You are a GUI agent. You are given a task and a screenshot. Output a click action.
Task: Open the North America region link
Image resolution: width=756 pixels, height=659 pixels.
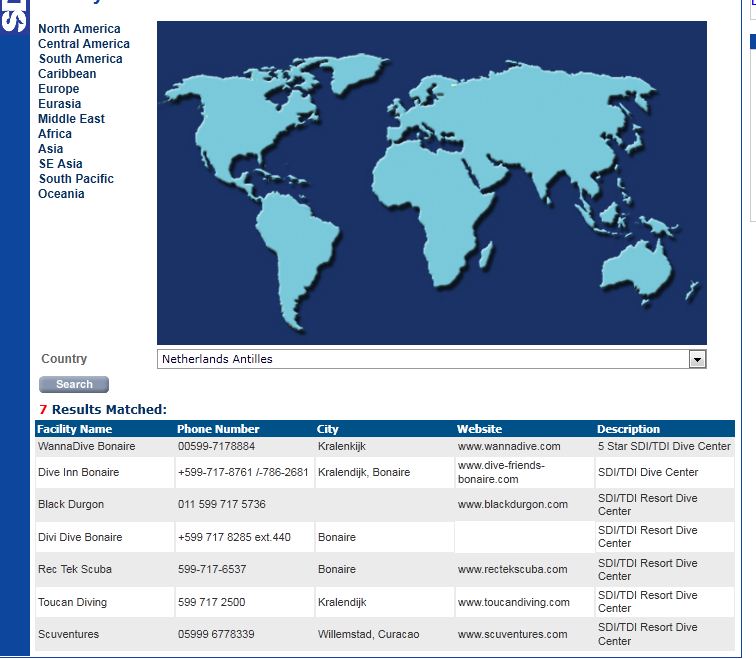click(x=79, y=29)
